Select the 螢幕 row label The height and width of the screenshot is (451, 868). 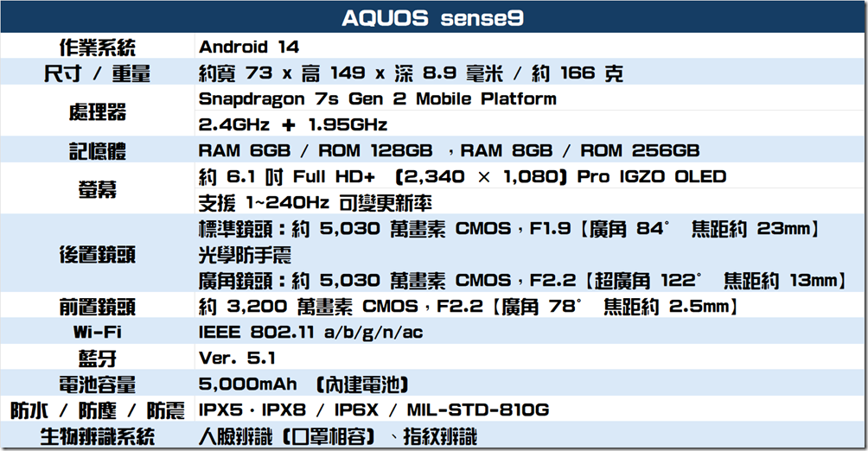tap(97, 189)
